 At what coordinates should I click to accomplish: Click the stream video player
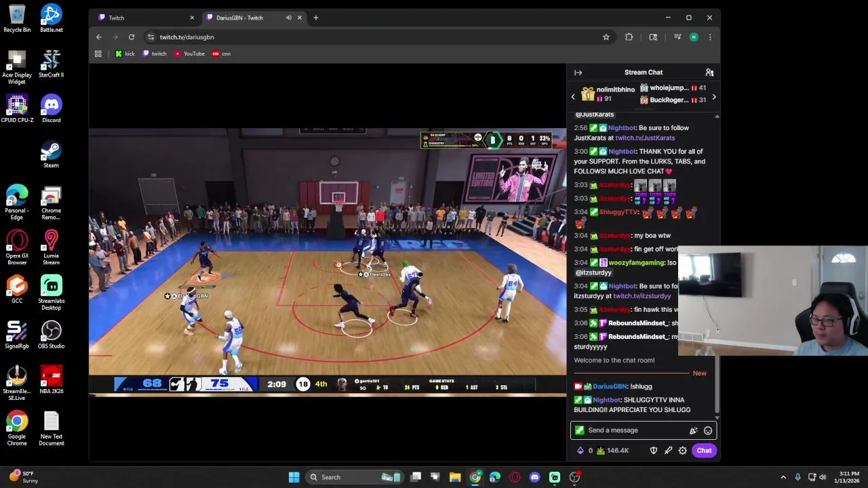click(328, 261)
